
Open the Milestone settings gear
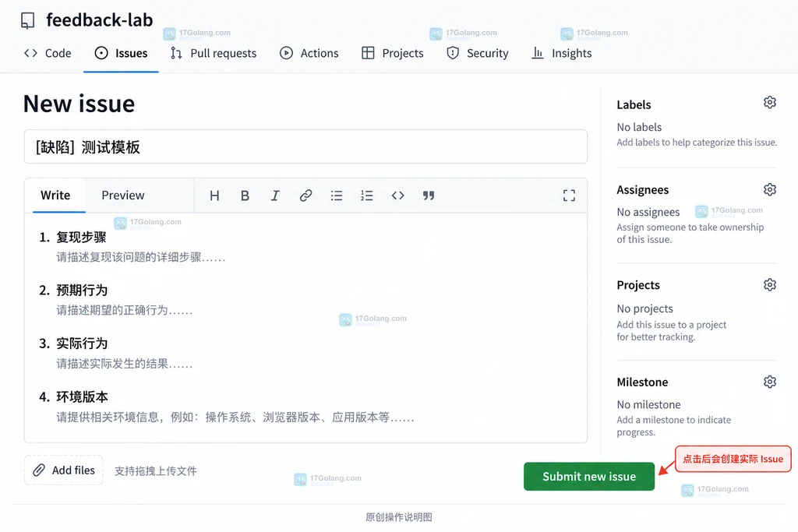(769, 382)
